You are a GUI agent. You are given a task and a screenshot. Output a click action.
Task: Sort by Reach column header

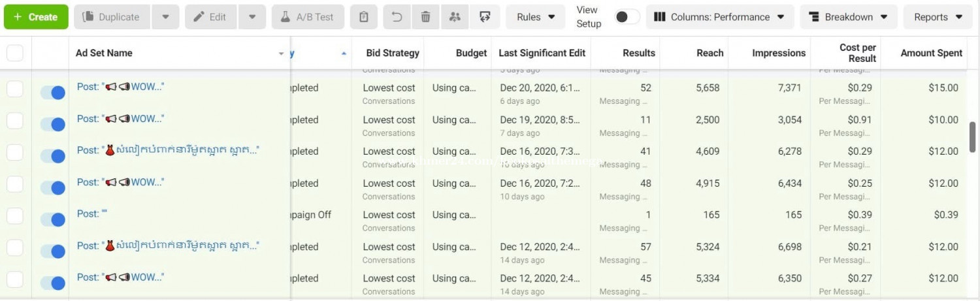pos(710,53)
